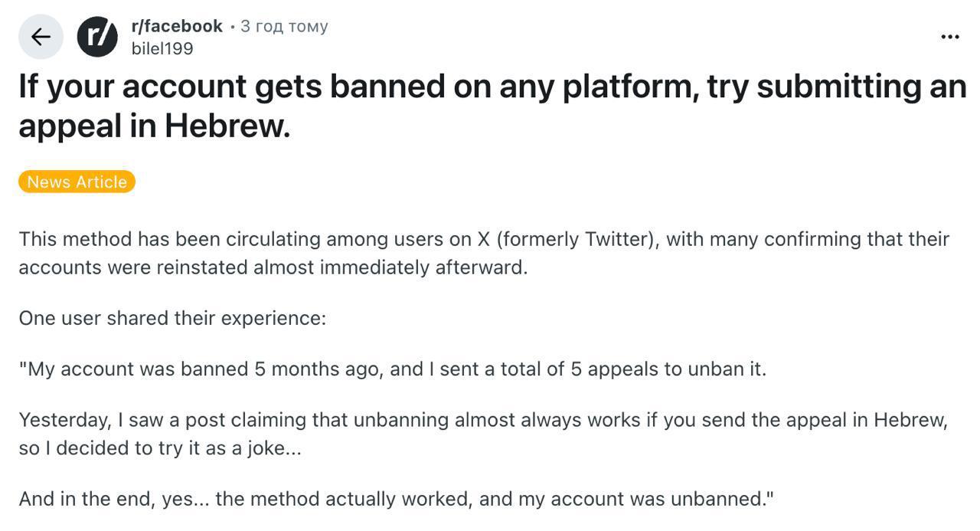Open the three-dot post options menu

point(949,36)
